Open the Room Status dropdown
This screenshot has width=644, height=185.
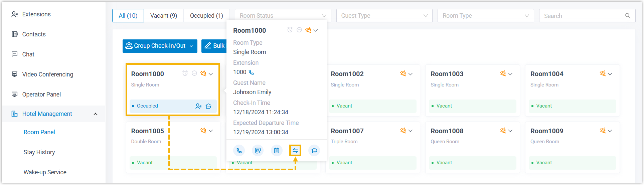[283, 16]
